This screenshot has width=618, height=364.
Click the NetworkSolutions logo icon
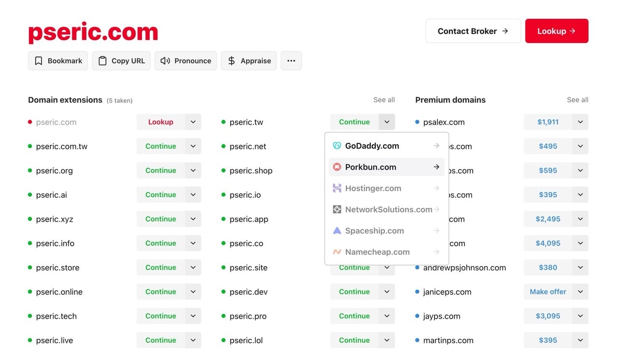(337, 209)
